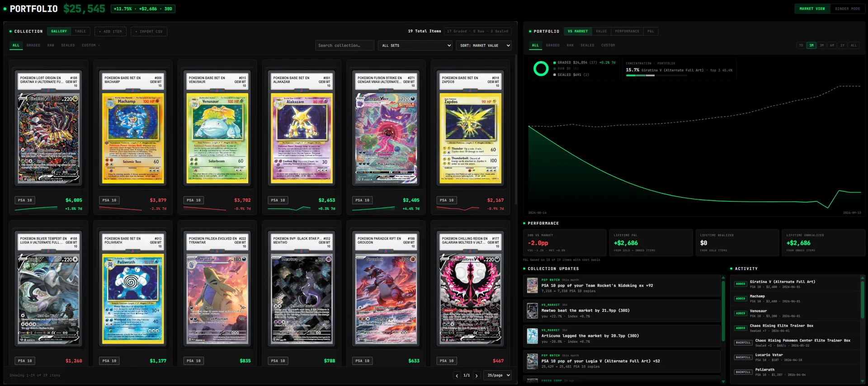Switch collection to Table view
The image size is (868, 386).
[80, 31]
